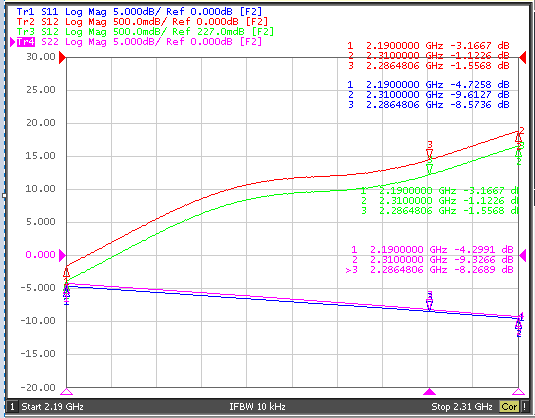Click the highlighted Tr4 active trace label
This screenshot has height=418, width=535.
coord(26,42)
